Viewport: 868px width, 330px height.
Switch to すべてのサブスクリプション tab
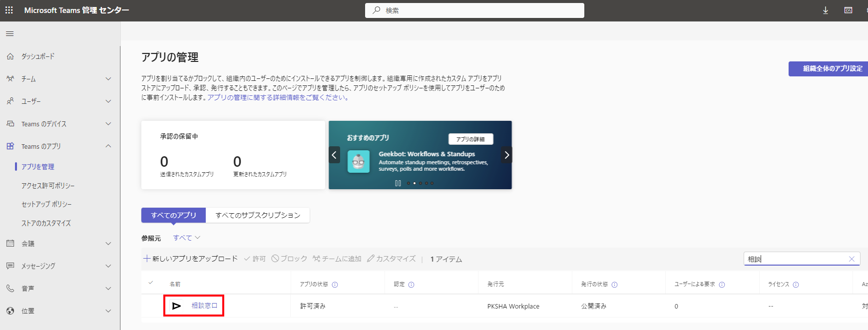(x=258, y=215)
